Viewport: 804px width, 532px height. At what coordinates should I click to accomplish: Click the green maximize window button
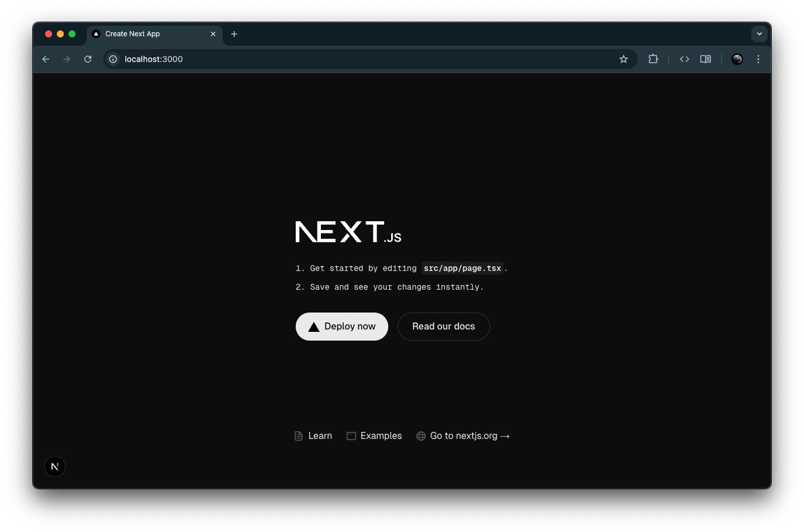tap(72, 34)
